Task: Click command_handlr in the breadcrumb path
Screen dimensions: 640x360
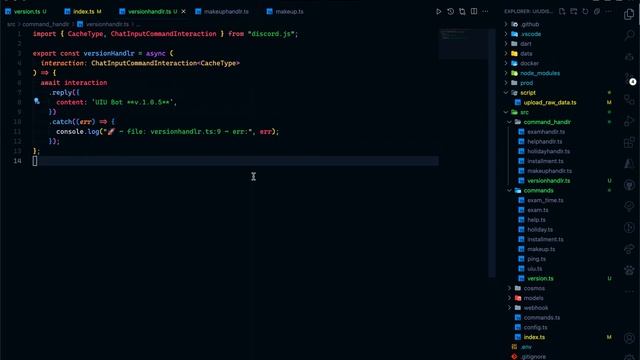Action: (x=46, y=24)
